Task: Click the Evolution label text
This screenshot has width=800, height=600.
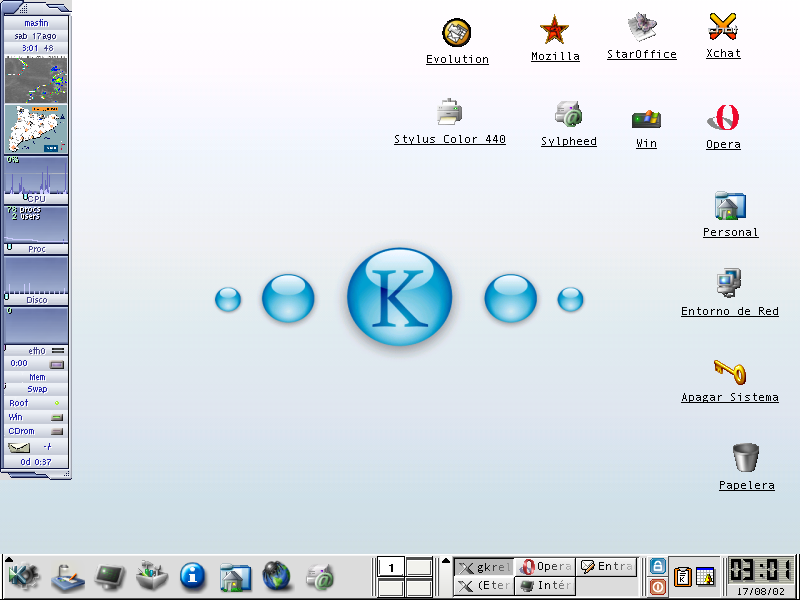Action: (x=457, y=59)
